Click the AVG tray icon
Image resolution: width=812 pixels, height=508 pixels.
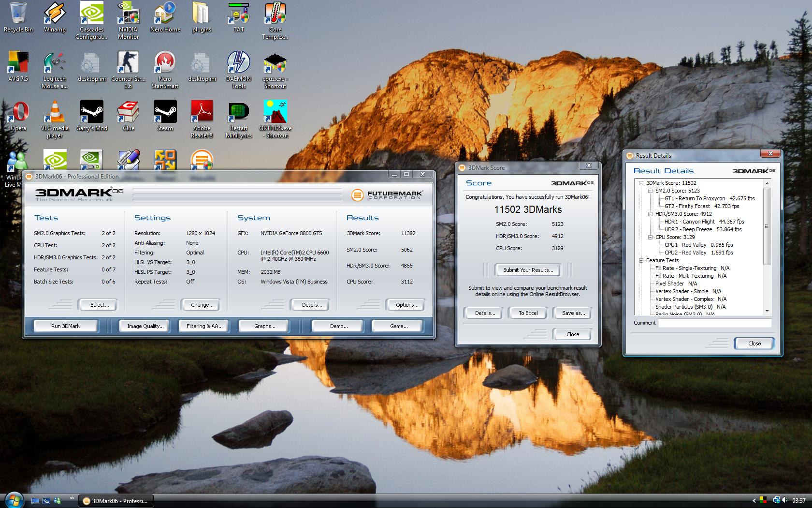[763, 500]
